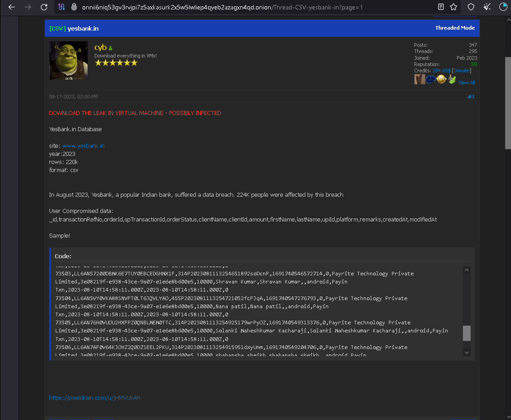Click the onion site info icon

point(74,7)
